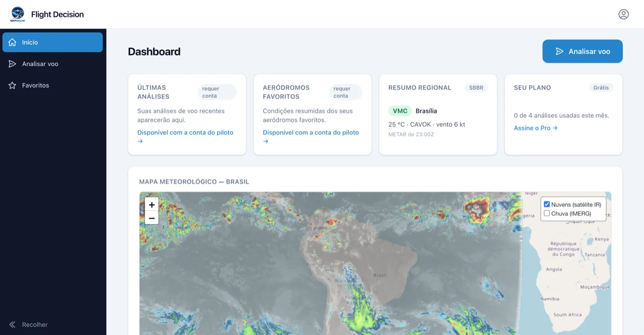Open Analisar voo from the sidebar menu
Image resolution: width=644 pixels, height=335 pixels.
point(53,64)
